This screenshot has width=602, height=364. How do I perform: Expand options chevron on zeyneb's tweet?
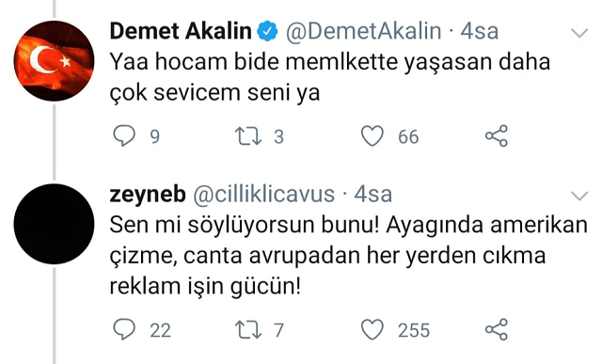[579, 196]
